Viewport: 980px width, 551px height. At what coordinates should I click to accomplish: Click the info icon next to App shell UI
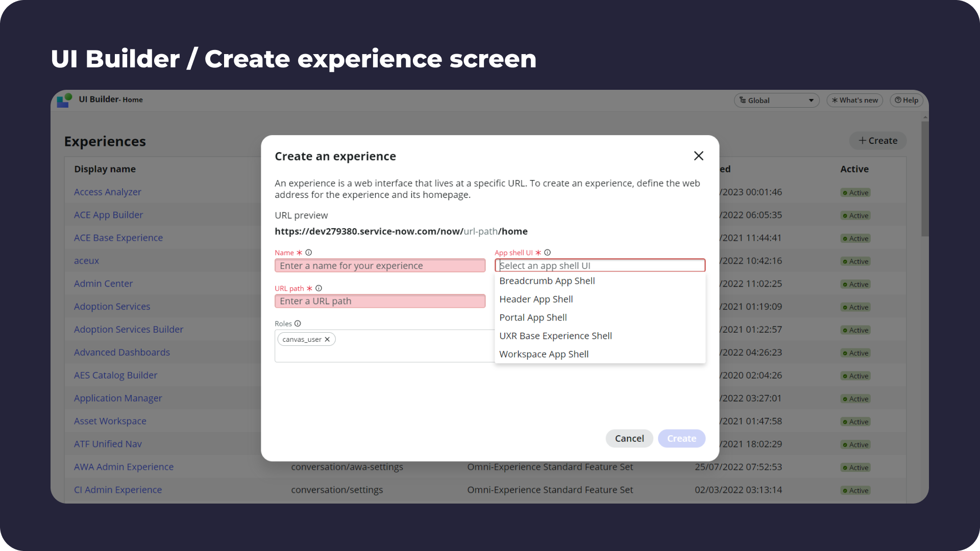548,253
